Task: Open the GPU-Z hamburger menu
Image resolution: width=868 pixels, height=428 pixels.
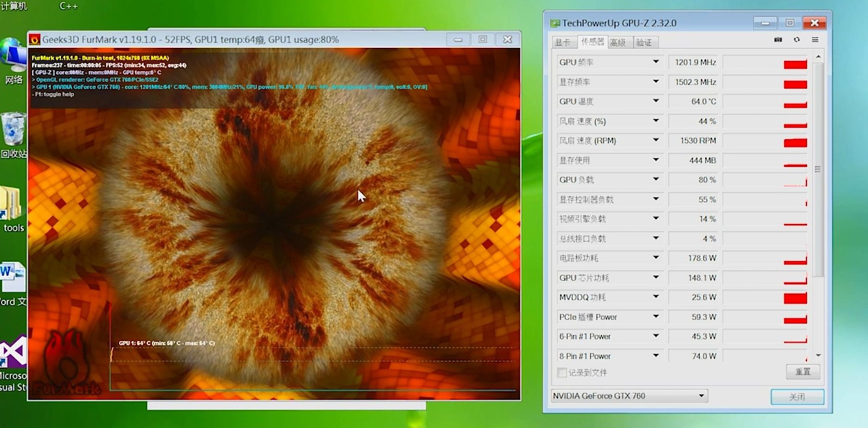Action: tap(815, 40)
